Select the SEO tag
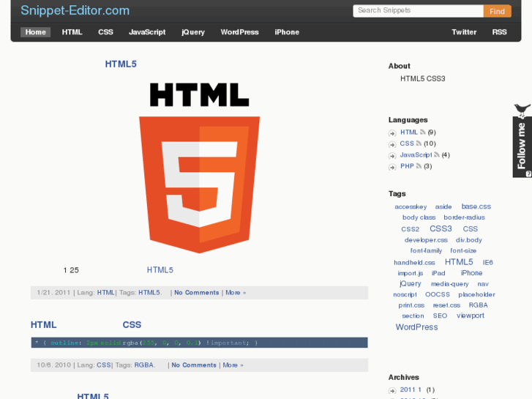 440,316
